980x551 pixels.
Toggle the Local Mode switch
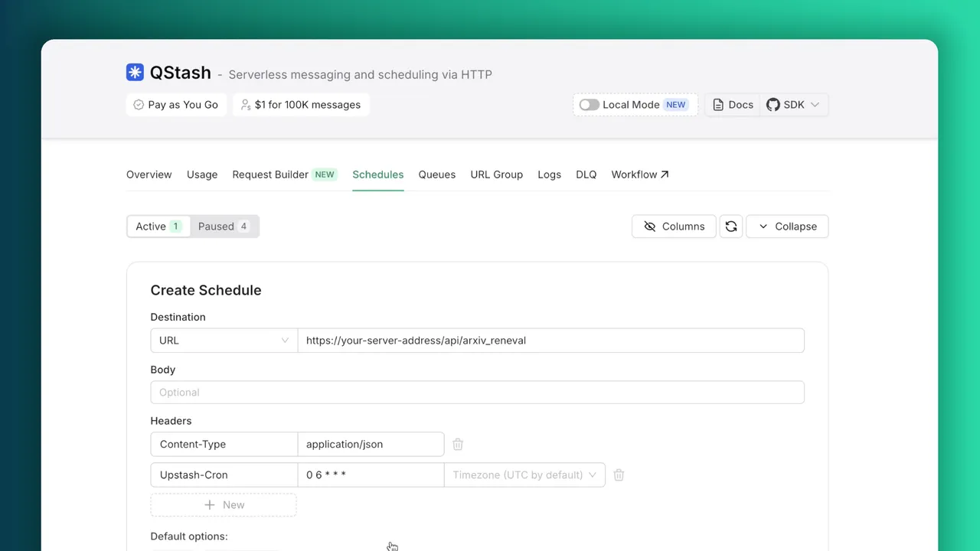tap(589, 105)
